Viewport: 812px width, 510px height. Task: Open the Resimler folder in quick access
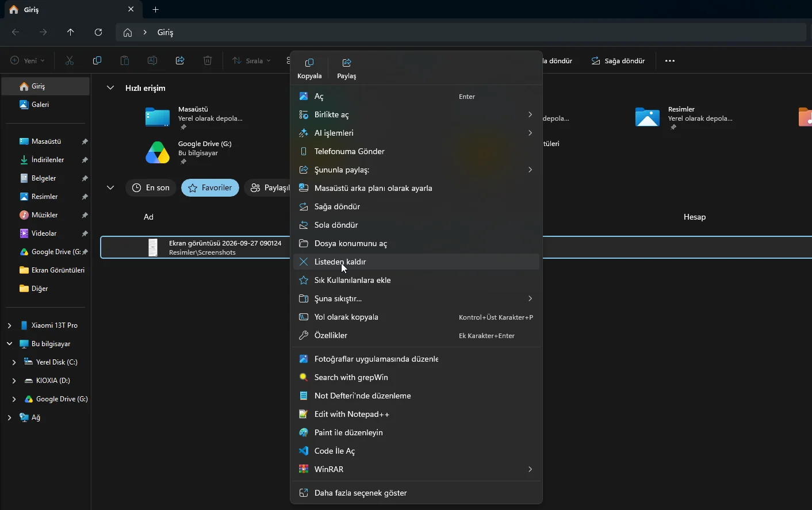point(648,117)
